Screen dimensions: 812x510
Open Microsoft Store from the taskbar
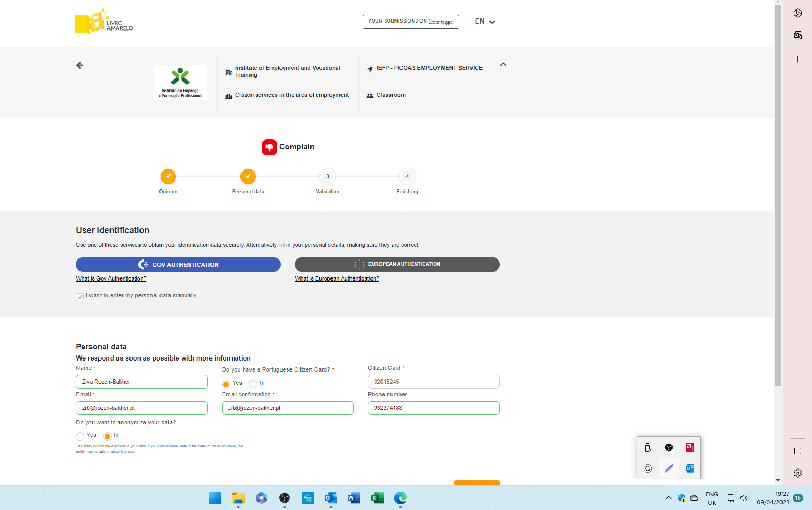tap(308, 498)
